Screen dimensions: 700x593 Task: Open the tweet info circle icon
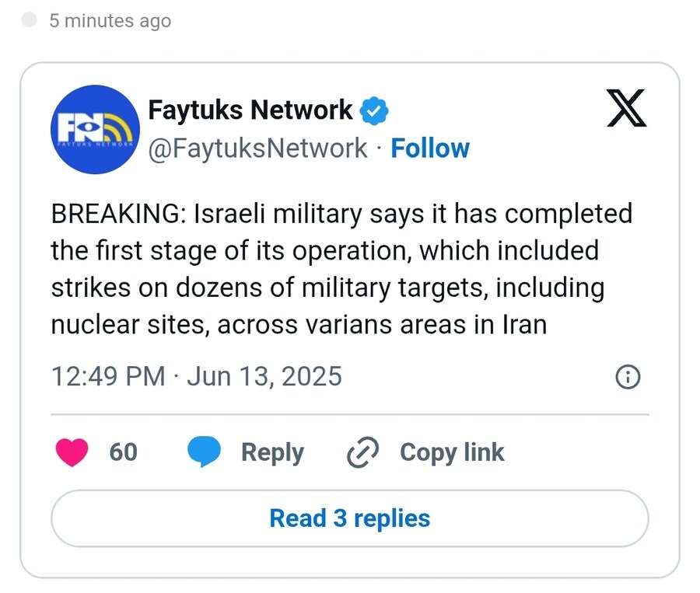point(628,377)
